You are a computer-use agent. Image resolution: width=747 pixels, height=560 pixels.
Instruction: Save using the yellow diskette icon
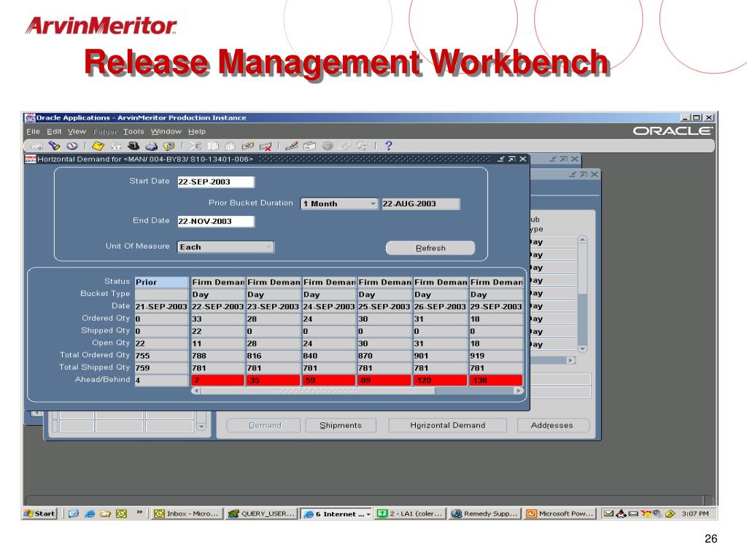(x=98, y=146)
